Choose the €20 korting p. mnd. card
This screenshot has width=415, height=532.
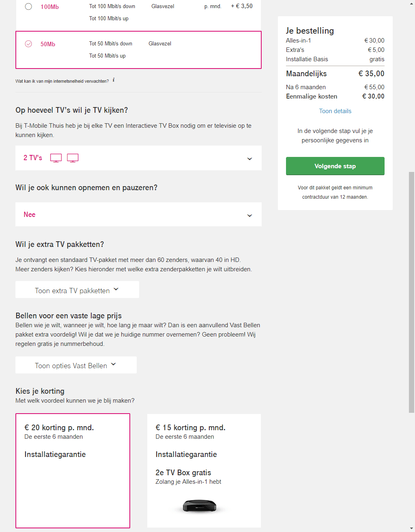[x=73, y=471]
